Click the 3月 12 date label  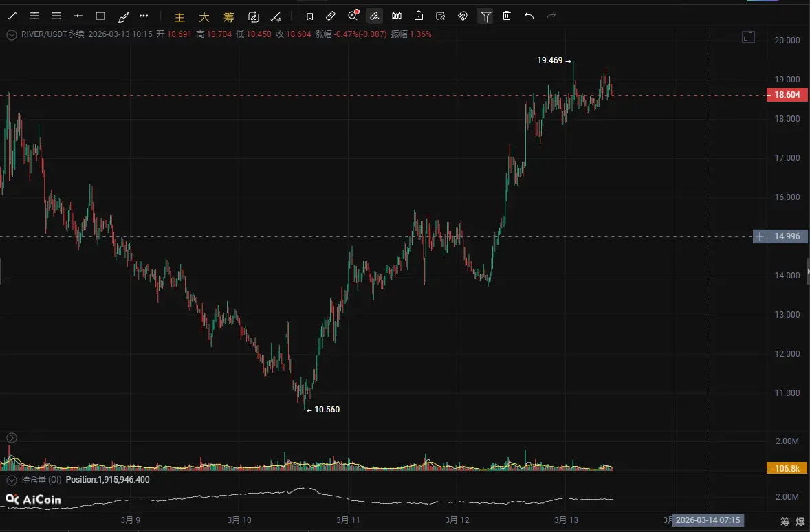[x=457, y=520]
